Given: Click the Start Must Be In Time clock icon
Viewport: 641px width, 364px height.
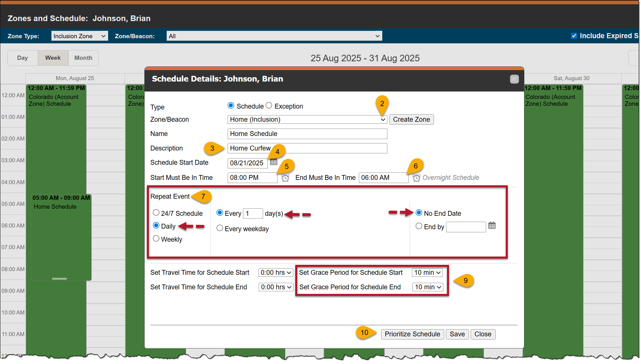Looking at the screenshot, I should 285,178.
